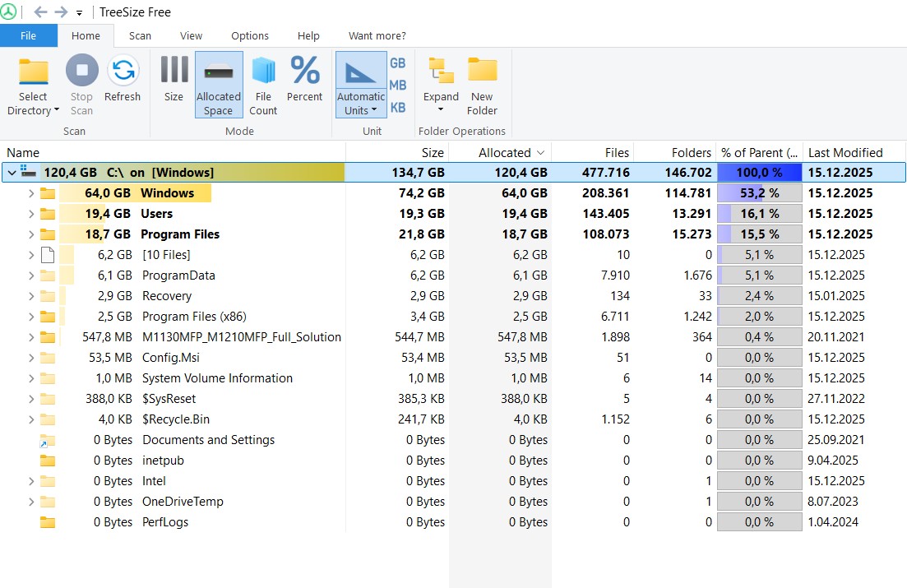Viewport: 907px width, 588px height.
Task: Click the C:\ drive icon in the tree
Action: point(28,172)
